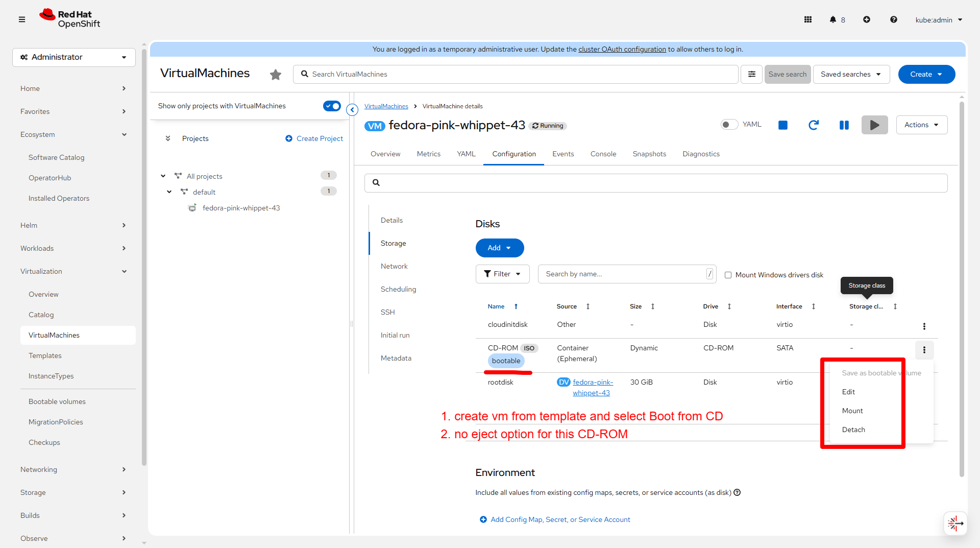Open the Saved searches dropdown
Viewport: 980px width, 548px height.
(x=851, y=74)
